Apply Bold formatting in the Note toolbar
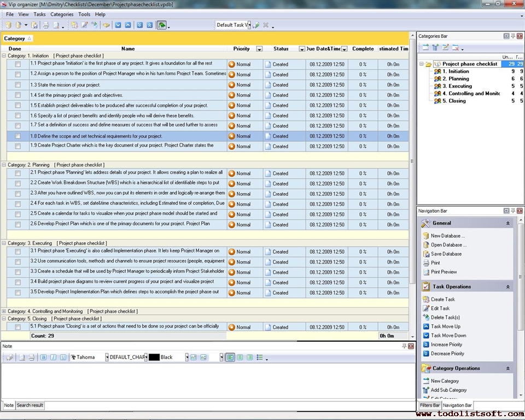The image size is (525, 420). tap(43, 357)
